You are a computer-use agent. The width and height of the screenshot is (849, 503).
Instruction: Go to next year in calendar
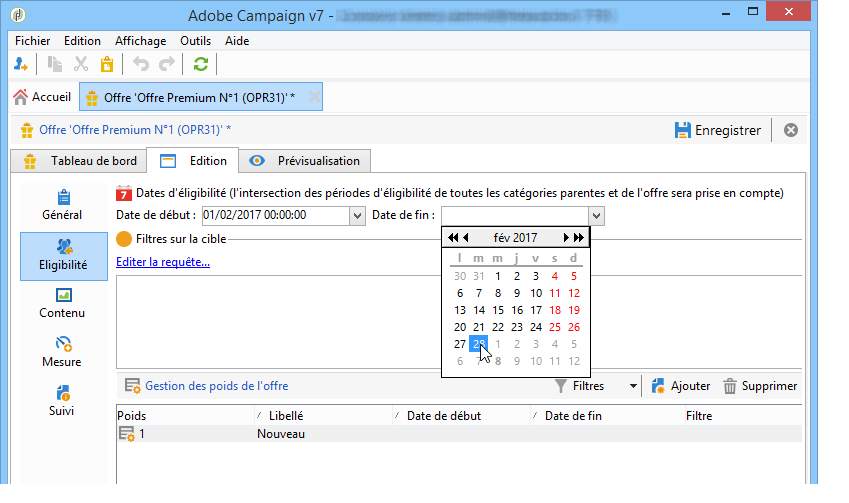click(x=579, y=238)
